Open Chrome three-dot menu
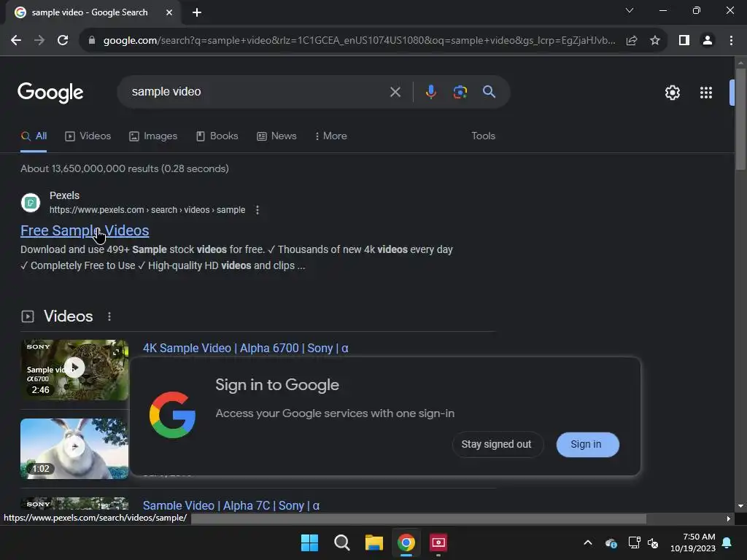This screenshot has width=747, height=560. [x=731, y=41]
